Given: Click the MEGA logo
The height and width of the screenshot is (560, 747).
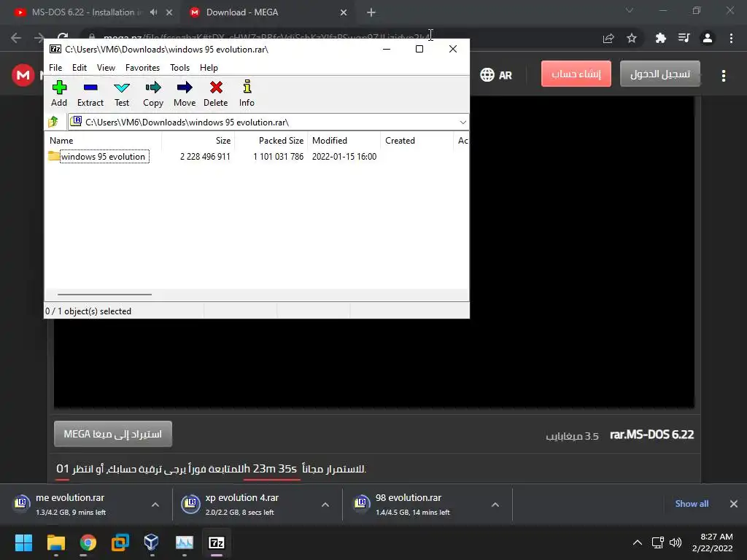Looking at the screenshot, I should click(x=23, y=75).
